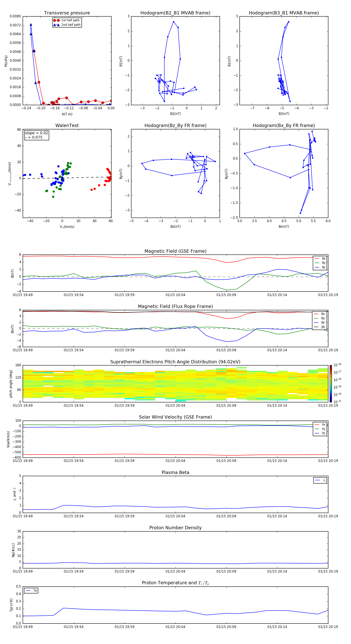
Task: Select the Bz' legend entry in Flux Rope plot
Action: coord(320,323)
